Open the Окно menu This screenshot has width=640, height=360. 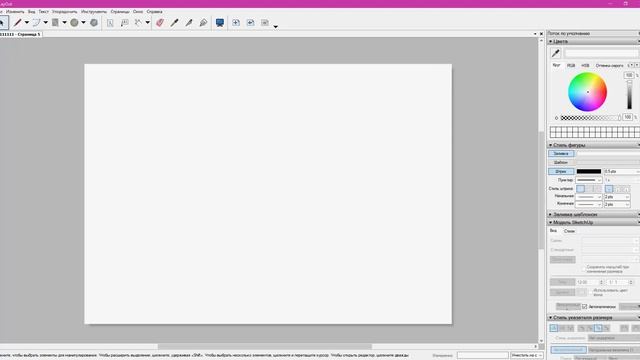138,12
